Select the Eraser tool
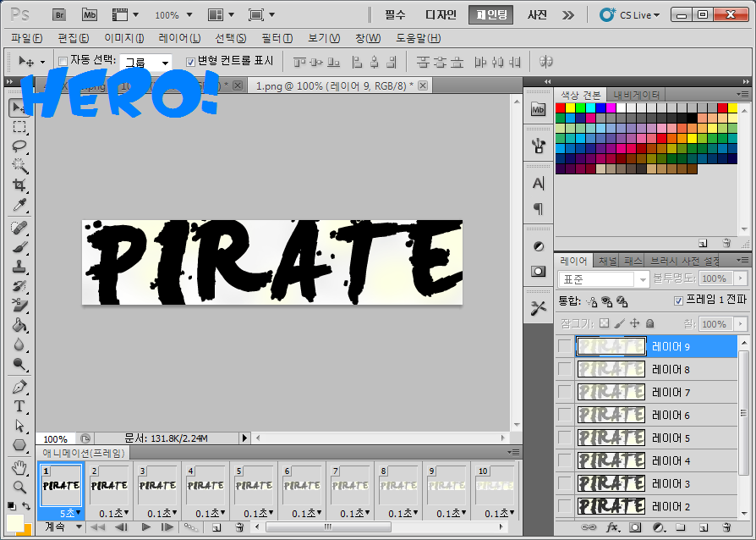The image size is (756, 540). (19, 305)
